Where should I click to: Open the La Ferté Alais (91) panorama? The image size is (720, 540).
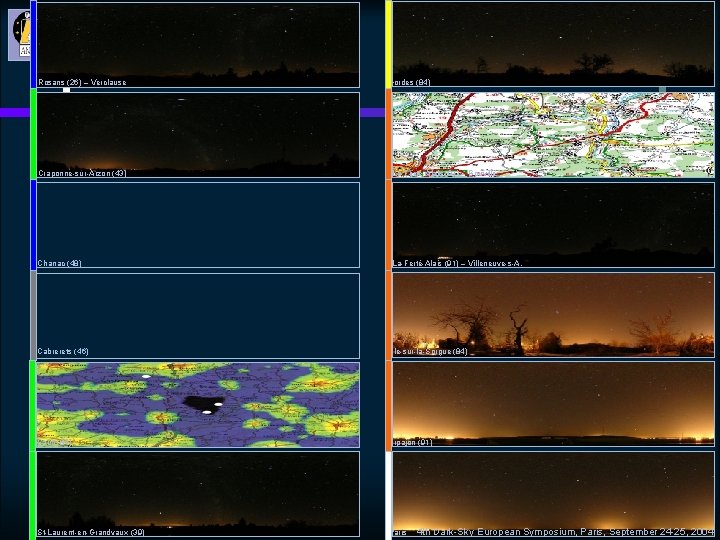click(553, 225)
